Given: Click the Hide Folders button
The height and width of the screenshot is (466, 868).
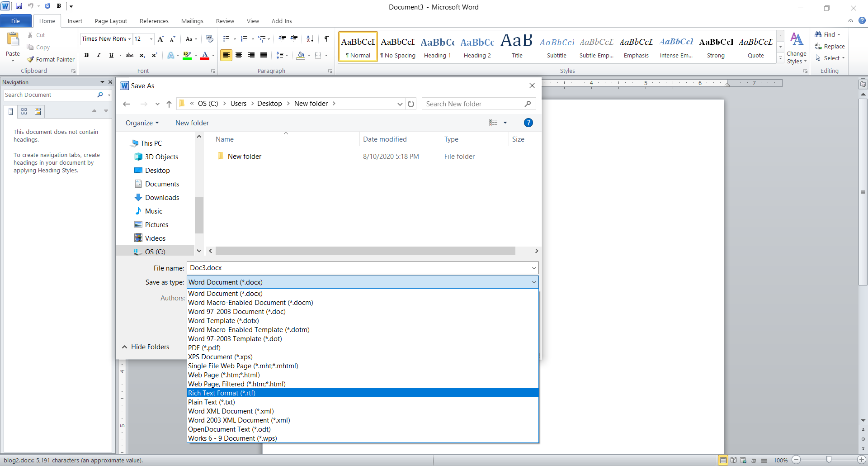Looking at the screenshot, I should (x=150, y=347).
